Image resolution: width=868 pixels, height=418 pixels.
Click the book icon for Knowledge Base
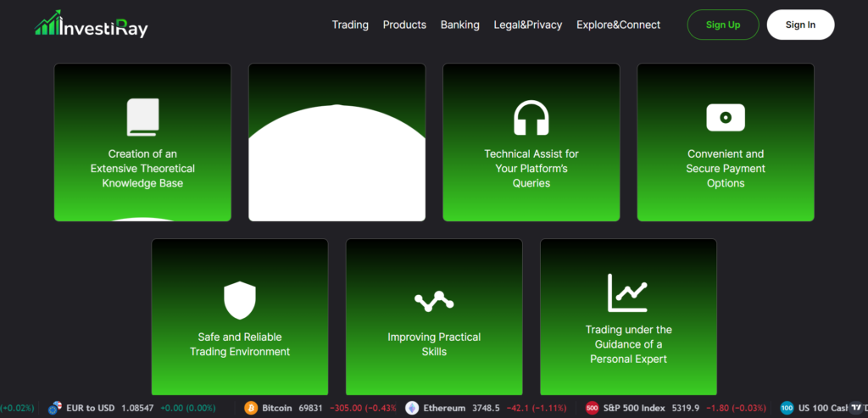point(142,117)
